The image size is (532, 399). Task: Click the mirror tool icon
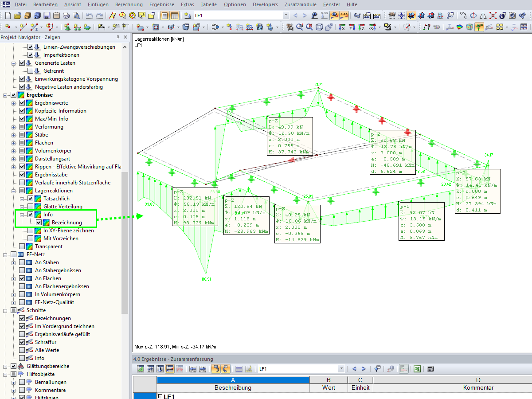click(x=483, y=16)
